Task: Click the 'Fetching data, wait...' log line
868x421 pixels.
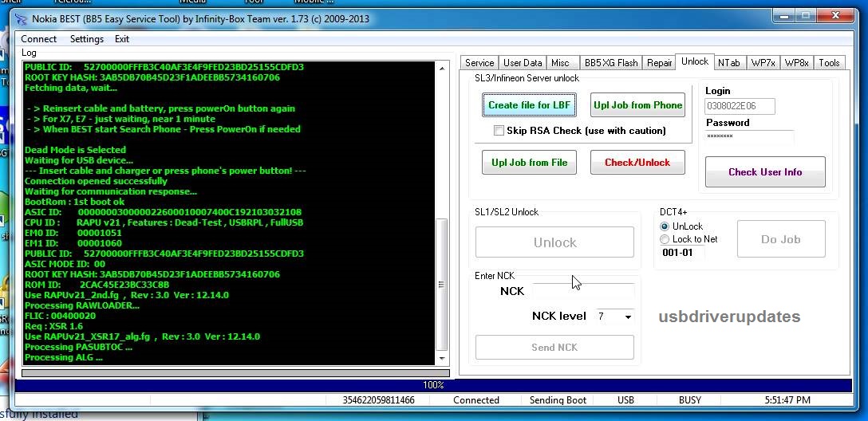Action: coord(71,88)
